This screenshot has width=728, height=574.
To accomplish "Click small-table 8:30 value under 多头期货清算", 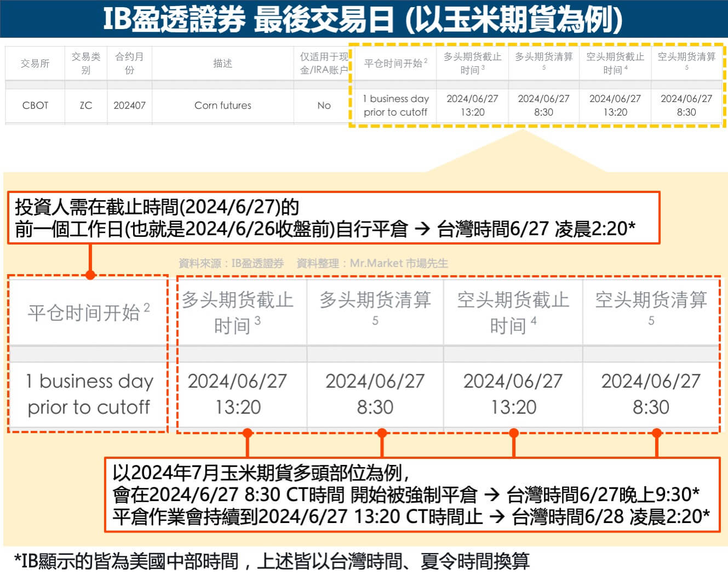I will [543, 112].
